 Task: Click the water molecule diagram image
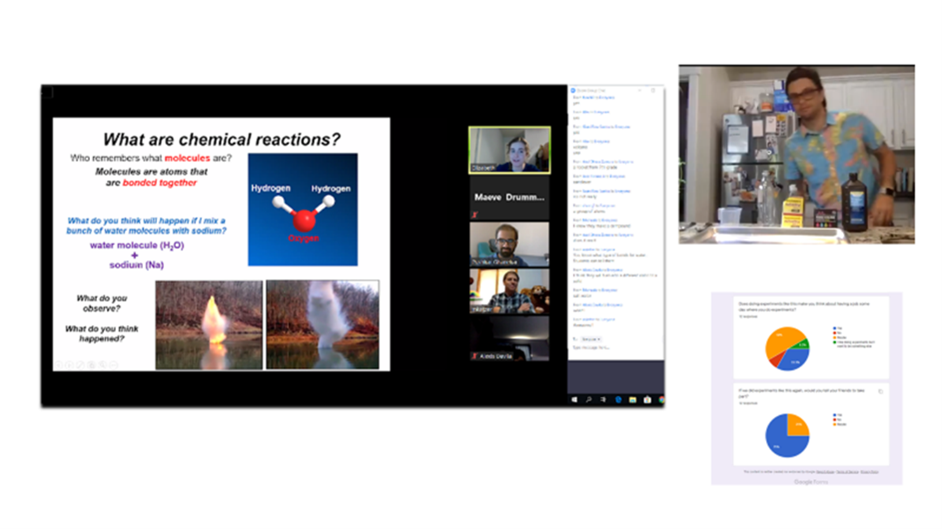[x=302, y=209]
